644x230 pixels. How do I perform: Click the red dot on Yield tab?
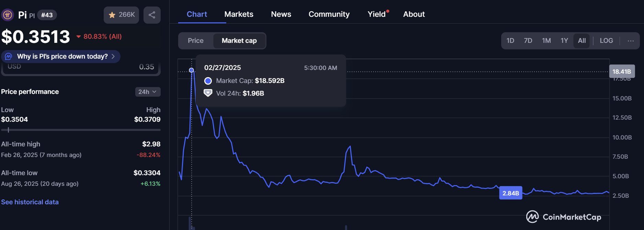[388, 11]
